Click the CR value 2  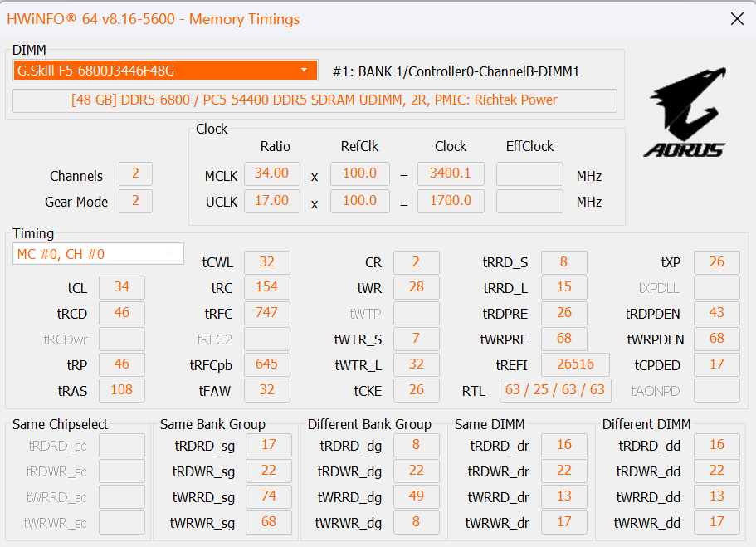417,262
